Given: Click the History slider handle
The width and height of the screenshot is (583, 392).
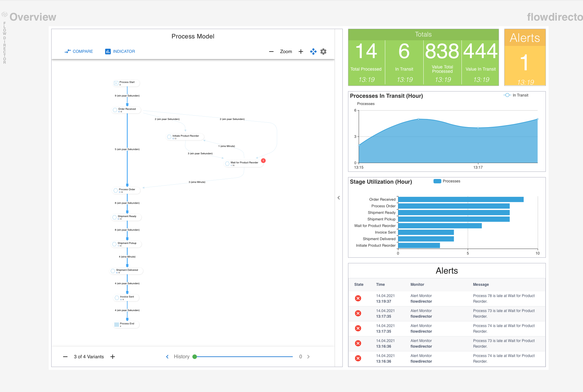Looking at the screenshot, I should [x=195, y=357].
